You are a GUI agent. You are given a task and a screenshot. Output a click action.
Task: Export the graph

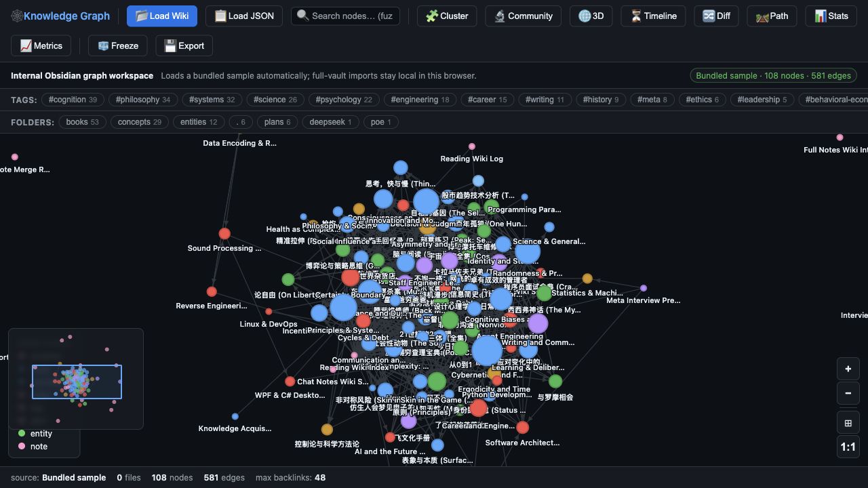pyautogui.click(x=184, y=45)
